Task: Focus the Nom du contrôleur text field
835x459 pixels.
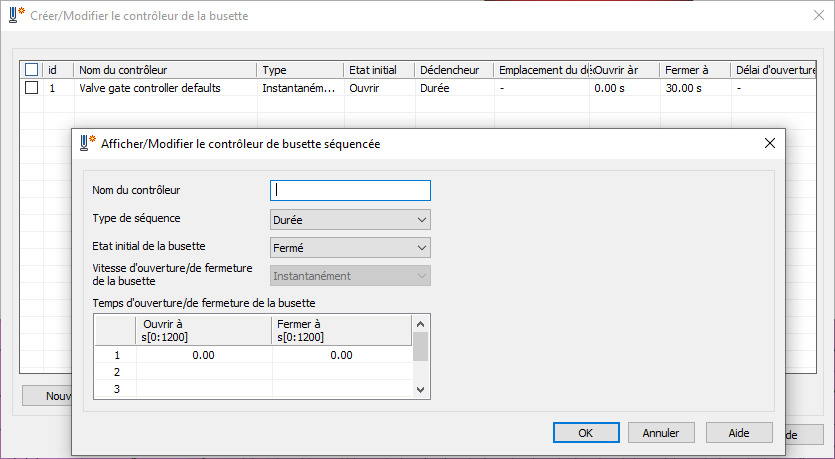Action: [x=350, y=190]
